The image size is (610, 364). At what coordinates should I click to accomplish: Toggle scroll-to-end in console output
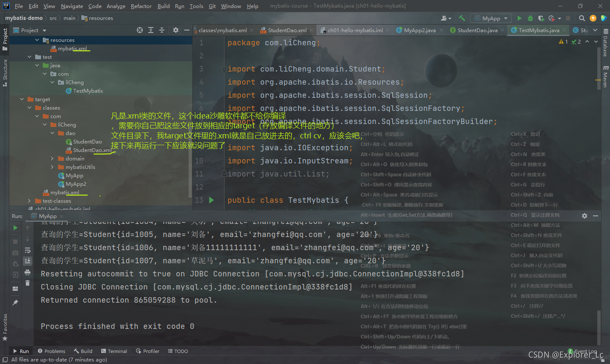(x=15, y=263)
